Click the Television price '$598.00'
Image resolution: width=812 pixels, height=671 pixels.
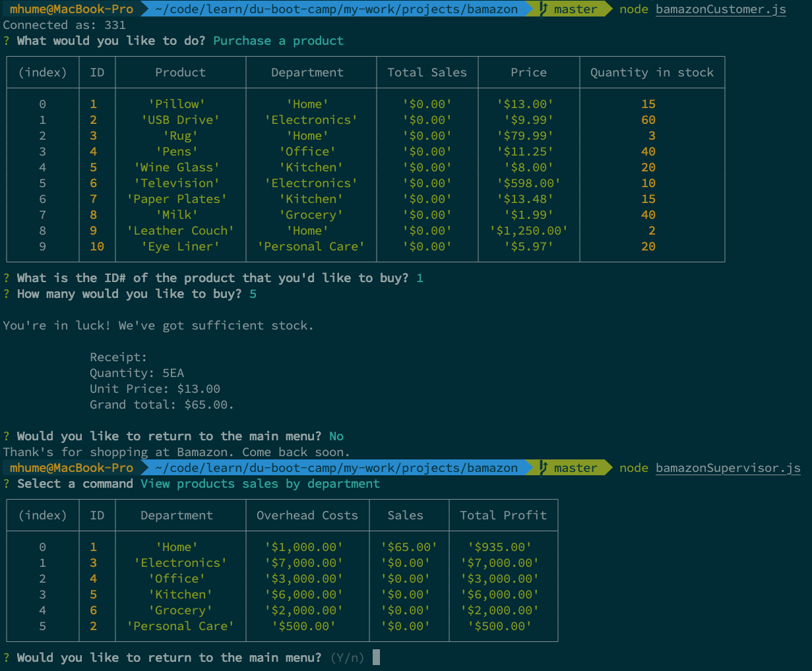click(528, 183)
